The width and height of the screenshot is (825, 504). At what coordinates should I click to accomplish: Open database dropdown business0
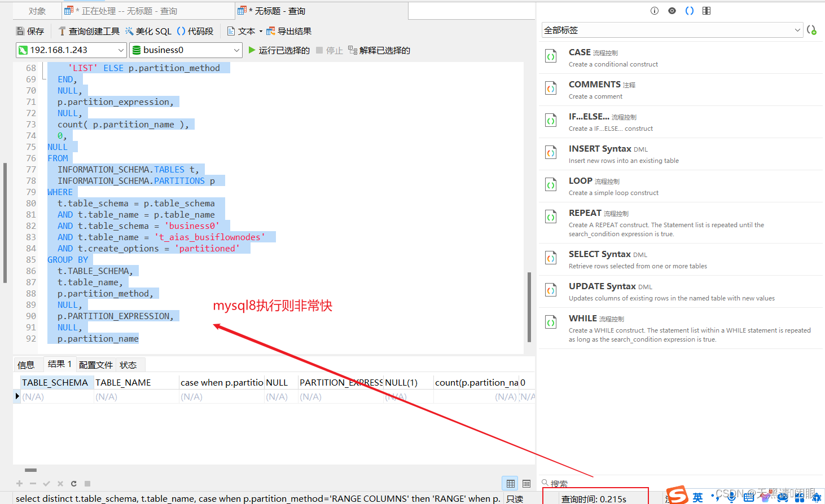pos(186,50)
